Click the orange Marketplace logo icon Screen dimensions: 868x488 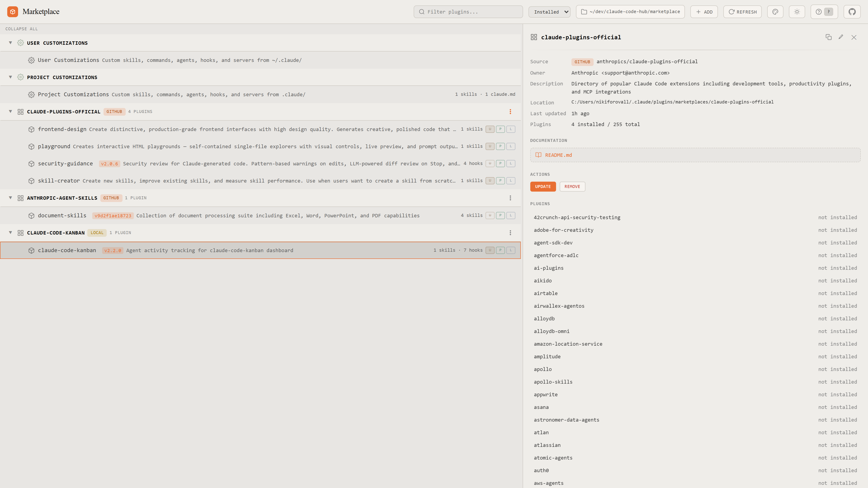[x=12, y=12]
